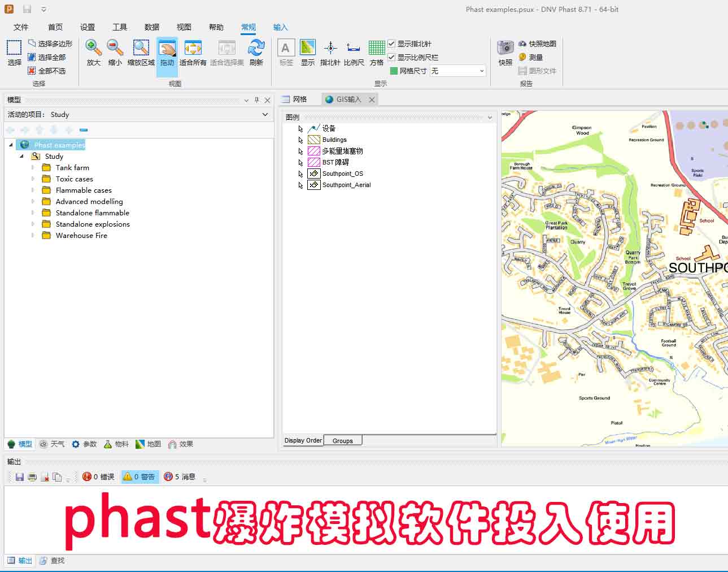The image size is (728, 572).
Task: Open the 文件 menu
Action: pos(21,27)
